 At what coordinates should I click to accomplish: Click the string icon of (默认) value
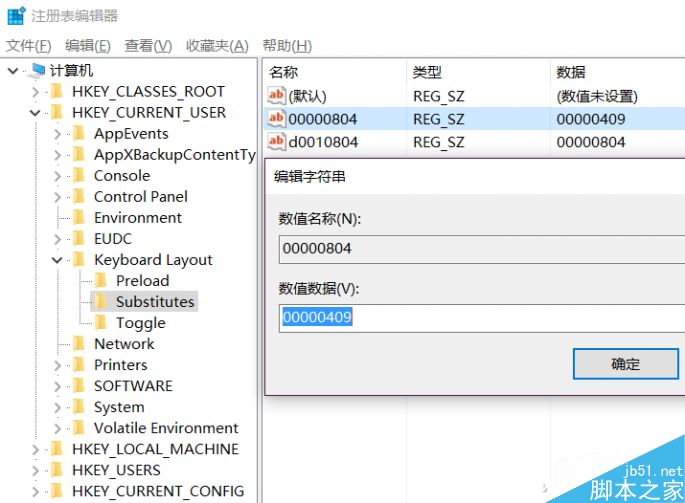(276, 96)
